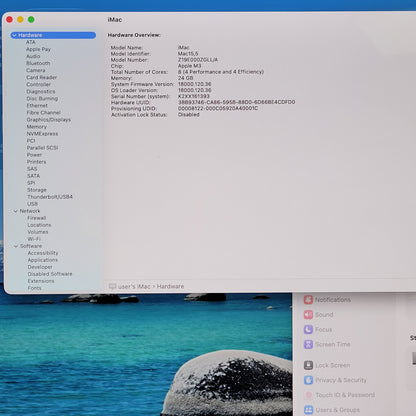Select Volumes under Network

click(x=38, y=232)
